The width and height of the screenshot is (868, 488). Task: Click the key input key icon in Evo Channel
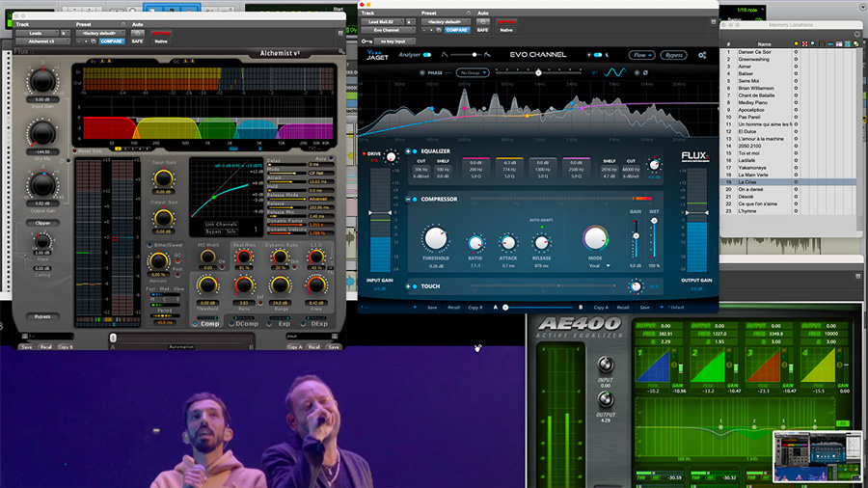pyautogui.click(x=366, y=41)
